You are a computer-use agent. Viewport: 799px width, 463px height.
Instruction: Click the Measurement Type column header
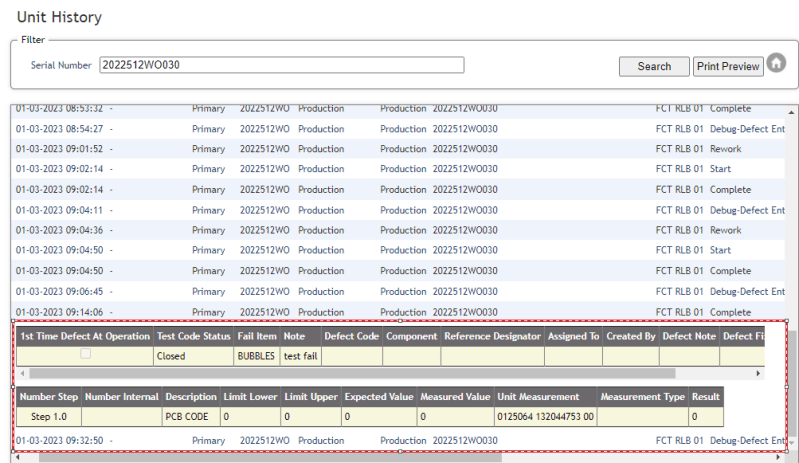pyautogui.click(x=643, y=396)
